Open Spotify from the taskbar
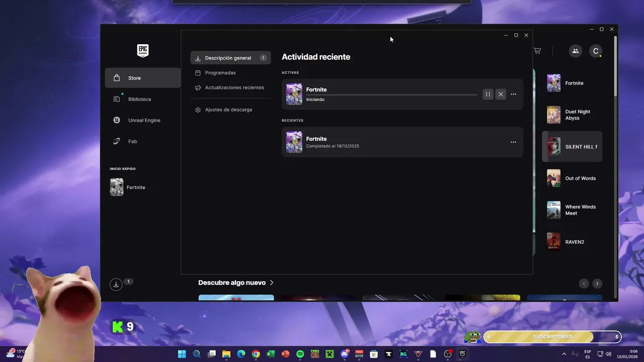The image size is (644, 362). 300,354
